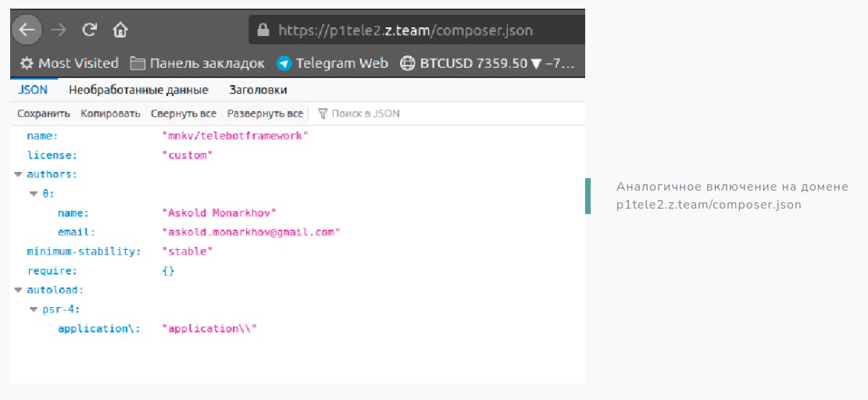Go forward with the forward arrow
Viewport: 868px width, 400px height.
click(58, 30)
